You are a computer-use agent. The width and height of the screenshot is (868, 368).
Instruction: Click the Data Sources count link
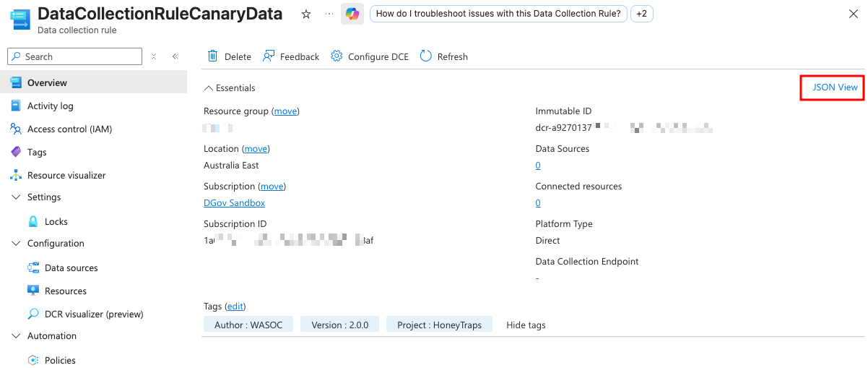tap(538, 166)
